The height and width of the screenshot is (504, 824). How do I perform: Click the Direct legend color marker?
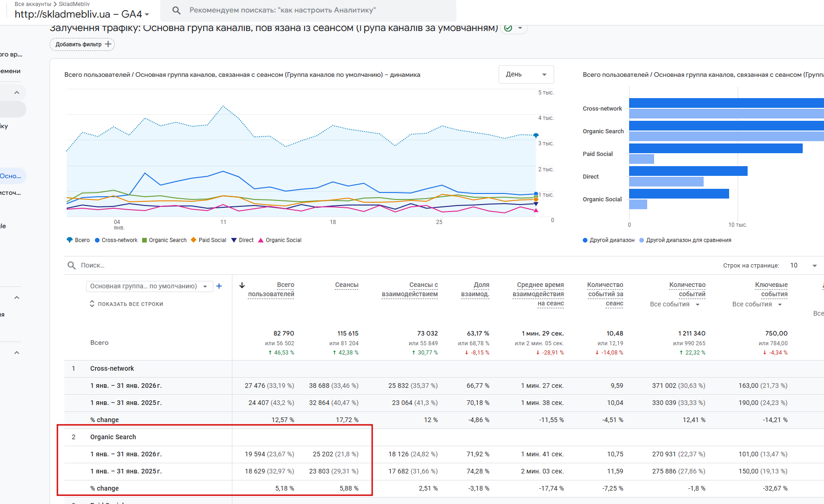point(234,240)
